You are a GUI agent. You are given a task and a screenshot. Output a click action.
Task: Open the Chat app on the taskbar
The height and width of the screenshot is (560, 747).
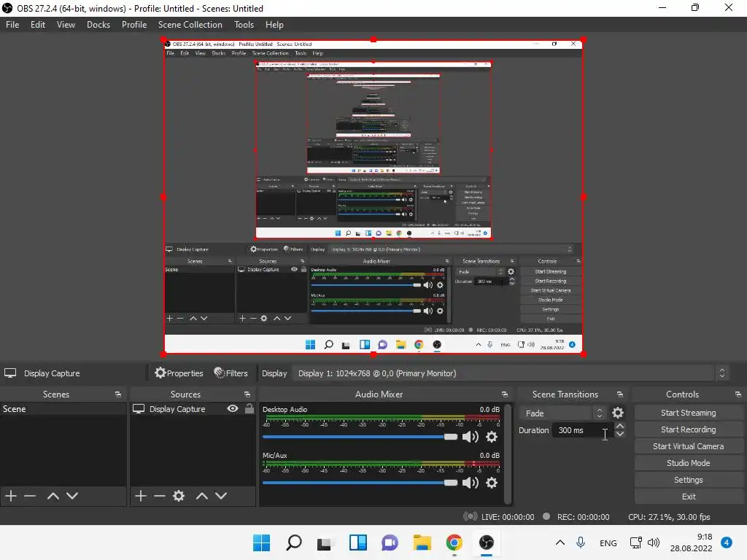tap(390, 542)
